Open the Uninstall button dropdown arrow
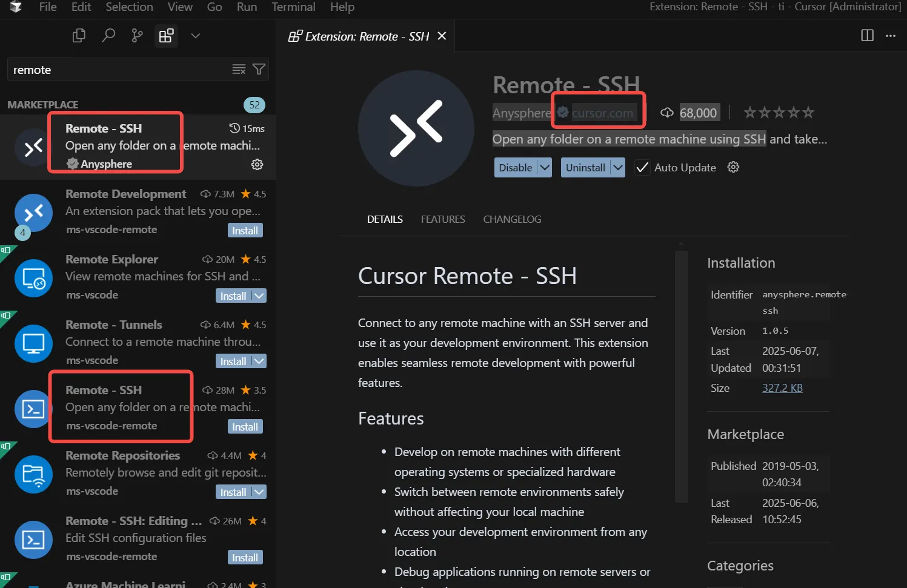The width and height of the screenshot is (907, 588). 618,168
